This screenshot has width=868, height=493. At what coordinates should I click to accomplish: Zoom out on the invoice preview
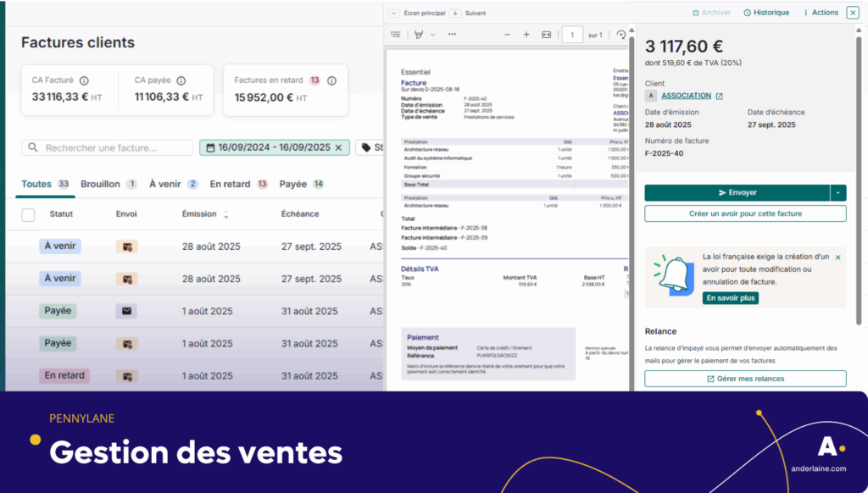[508, 35]
